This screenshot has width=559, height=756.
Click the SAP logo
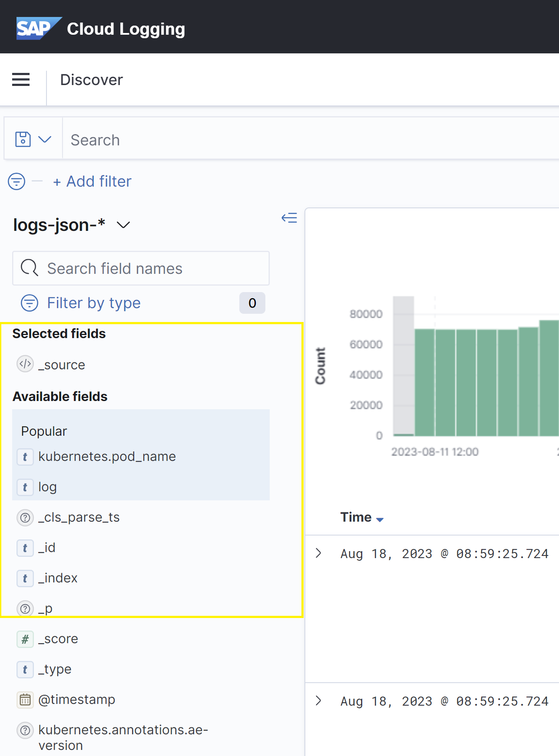(x=39, y=29)
